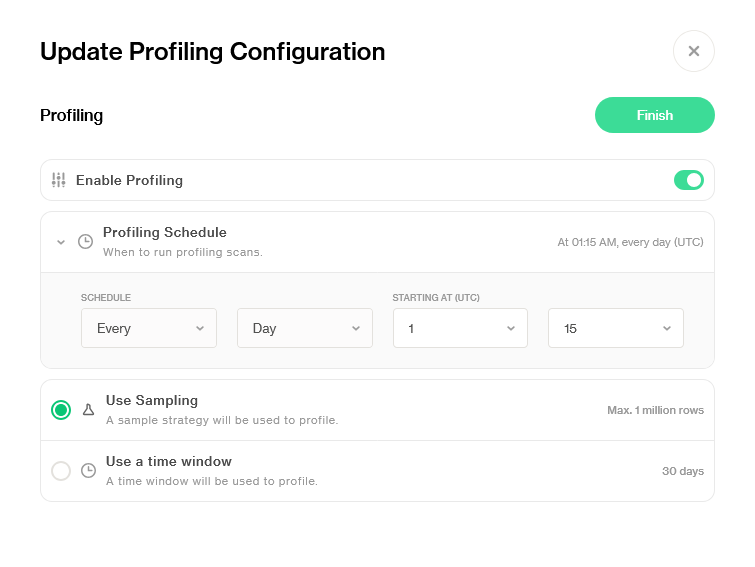Viewport: 755px width, 567px height.
Task: Select the Use a time window radio button
Action: (x=61, y=471)
